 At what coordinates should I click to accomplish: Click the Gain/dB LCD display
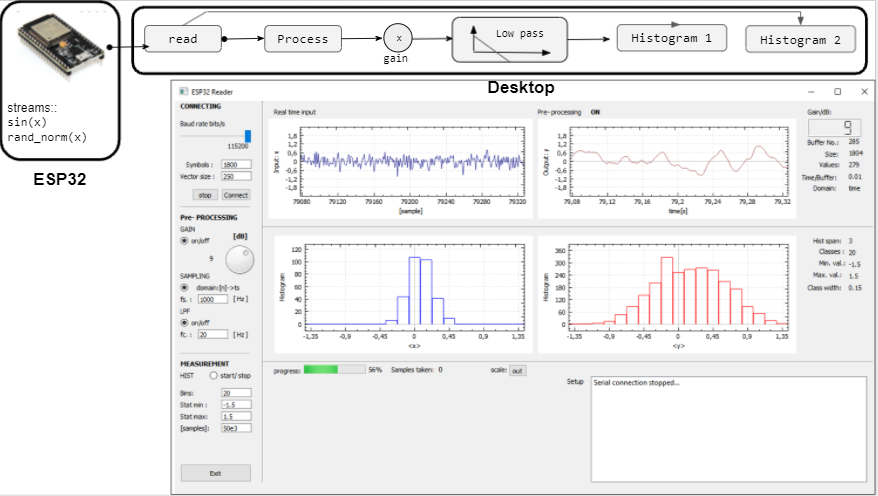[x=834, y=127]
